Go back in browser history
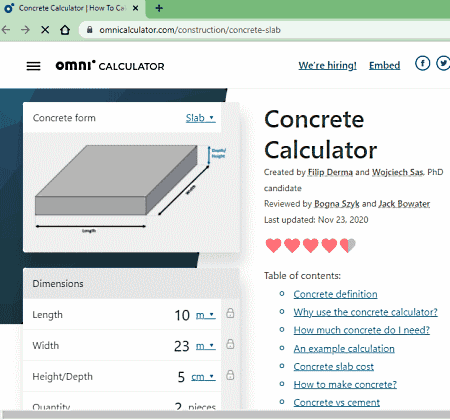Screen dimensions: 450x420 [x=6, y=30]
